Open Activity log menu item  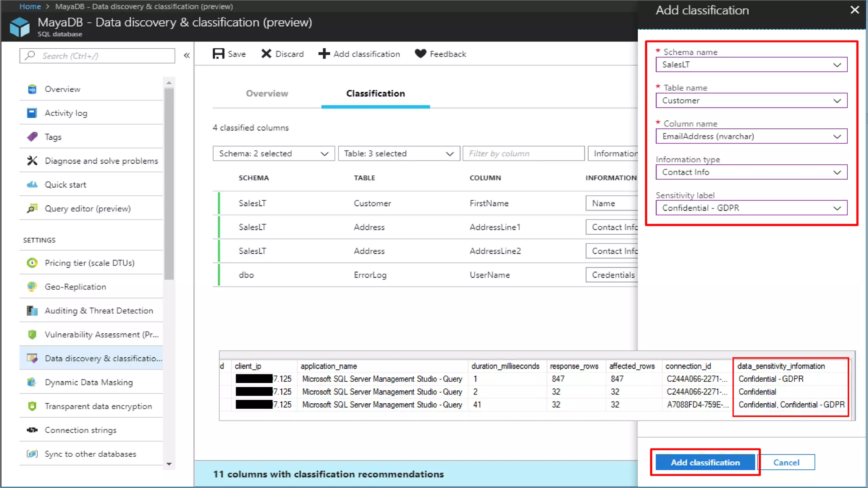pyautogui.click(x=91, y=113)
